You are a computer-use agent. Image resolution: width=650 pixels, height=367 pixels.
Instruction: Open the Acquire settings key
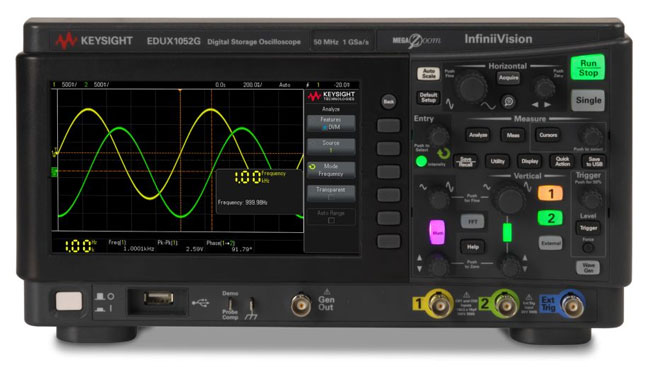tap(509, 78)
